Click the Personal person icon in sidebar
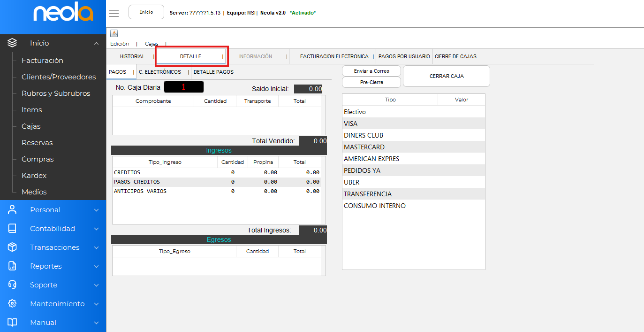The height and width of the screenshot is (332, 644). coord(12,210)
